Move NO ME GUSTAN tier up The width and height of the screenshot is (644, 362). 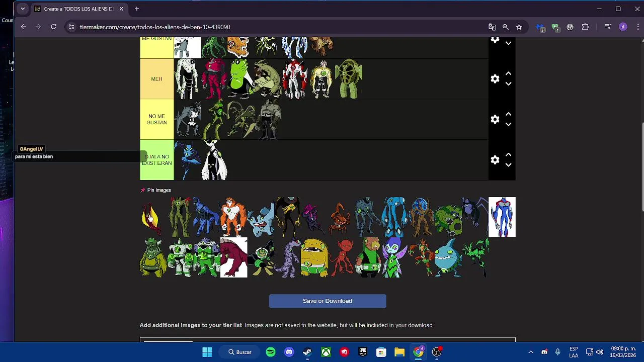[508, 114]
